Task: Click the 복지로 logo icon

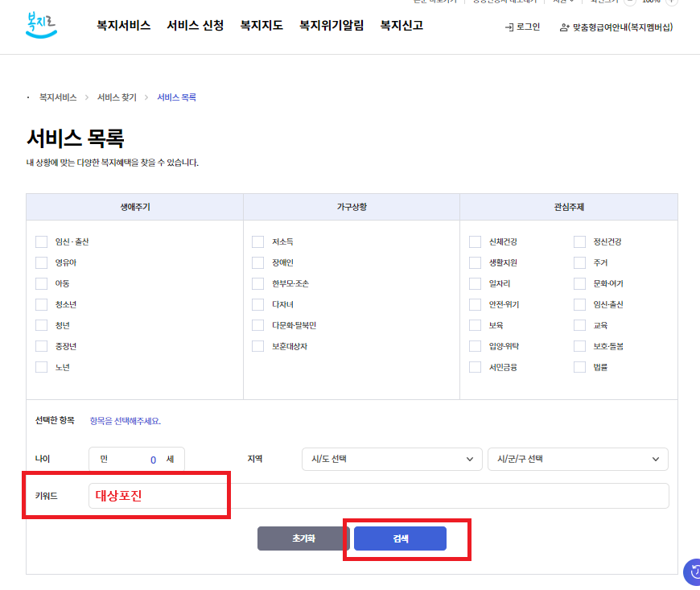Action: pos(40,27)
